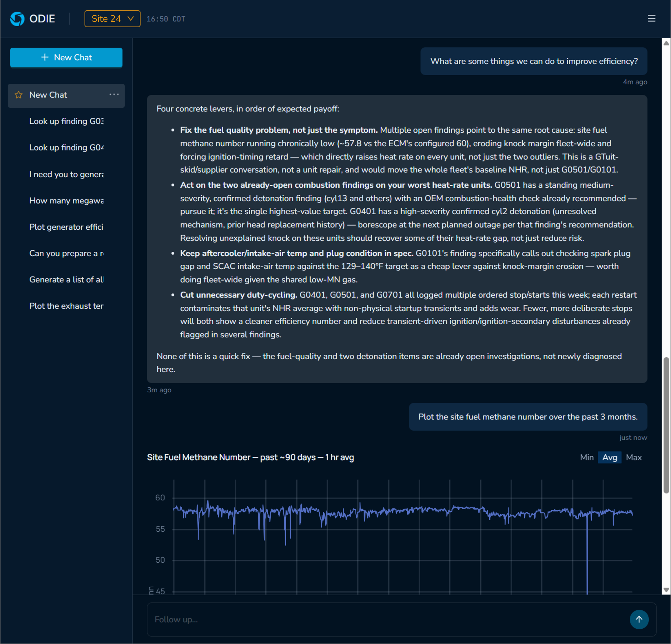Viewport: 671px width, 644px height.
Task: Open 'Plot generator effici' chat
Action: pyautogui.click(x=66, y=227)
